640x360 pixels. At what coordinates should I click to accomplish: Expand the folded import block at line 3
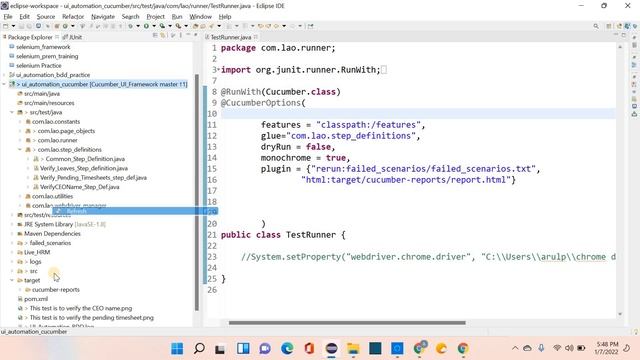click(x=218, y=69)
